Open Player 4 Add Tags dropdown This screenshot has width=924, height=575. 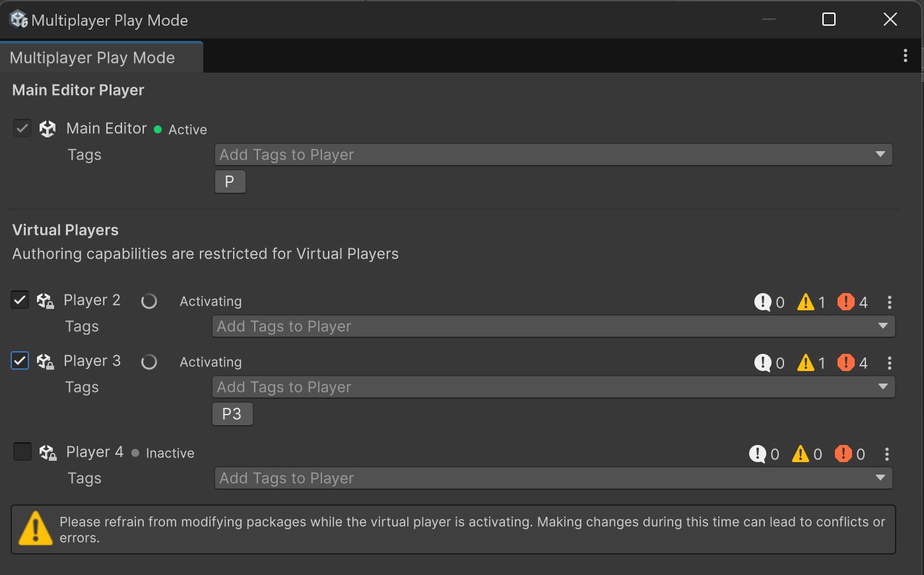(553, 478)
